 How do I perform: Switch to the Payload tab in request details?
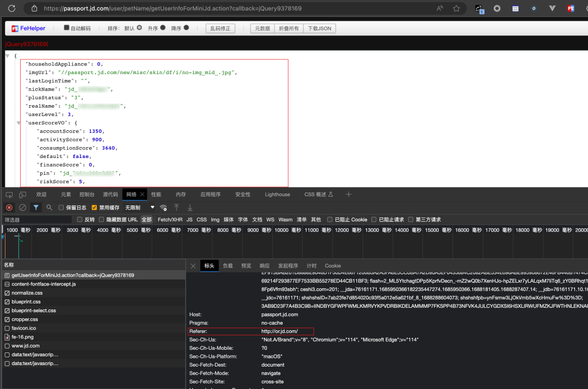click(x=228, y=266)
